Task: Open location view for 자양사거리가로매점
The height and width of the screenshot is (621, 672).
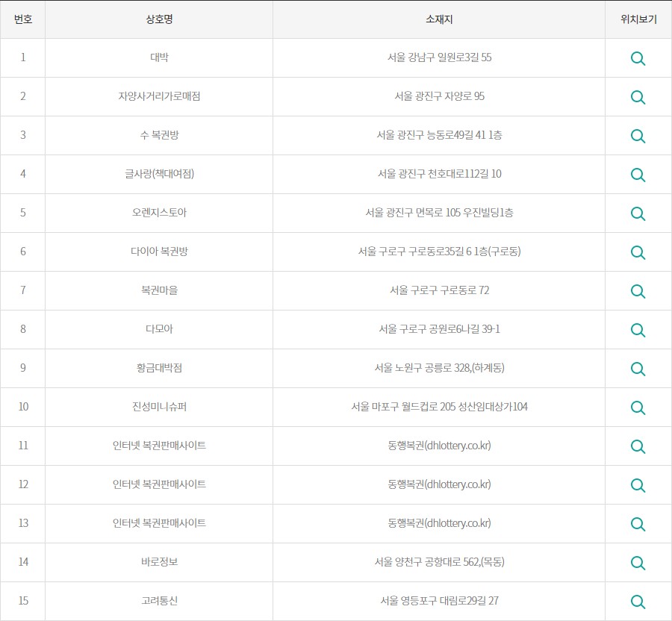Action: 638,97
